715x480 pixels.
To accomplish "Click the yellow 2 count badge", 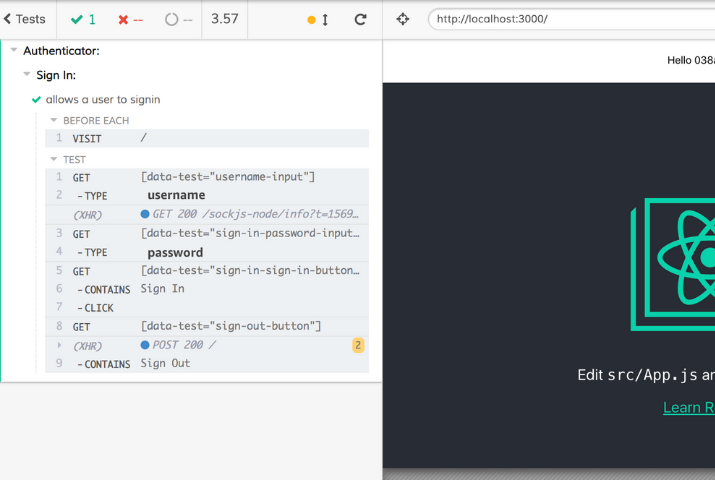I will click(x=357, y=345).
